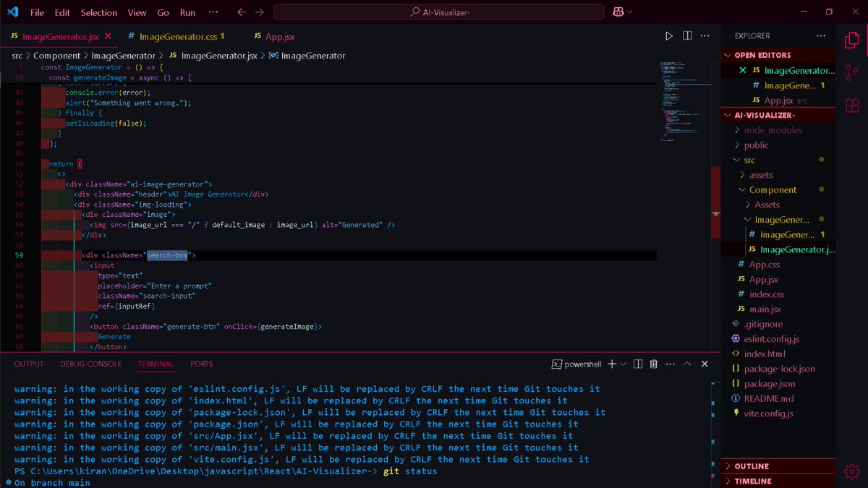
Task: Expand the assets folder under src
Action: pyautogui.click(x=760, y=175)
